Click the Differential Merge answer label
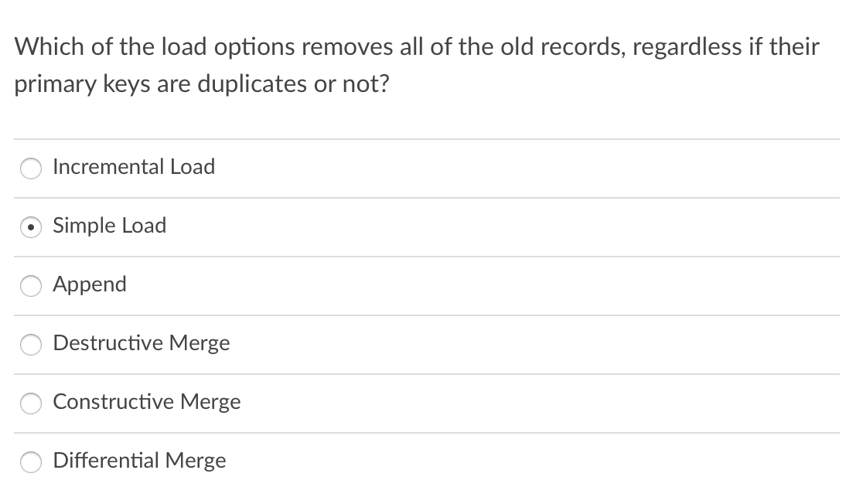 [139, 461]
